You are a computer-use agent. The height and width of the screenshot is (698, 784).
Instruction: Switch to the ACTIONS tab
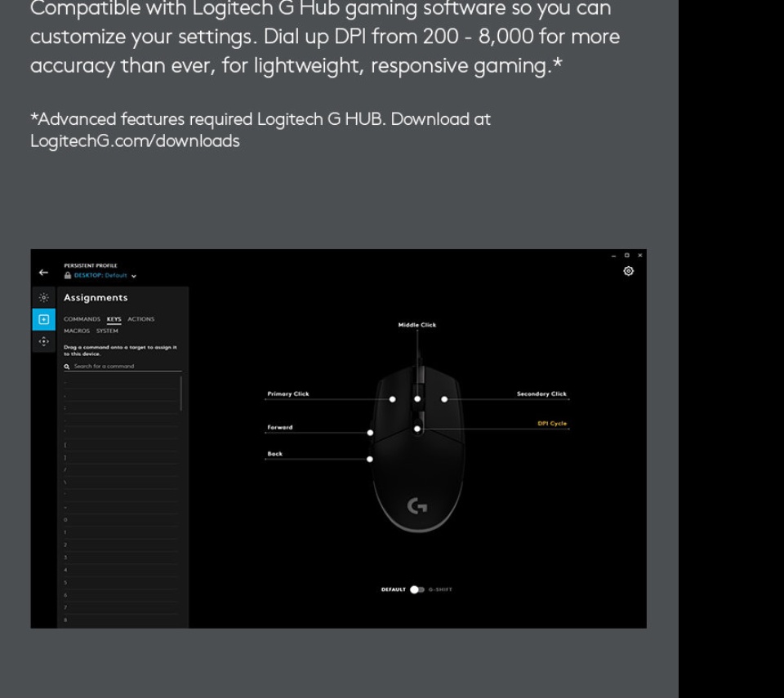pos(140,319)
